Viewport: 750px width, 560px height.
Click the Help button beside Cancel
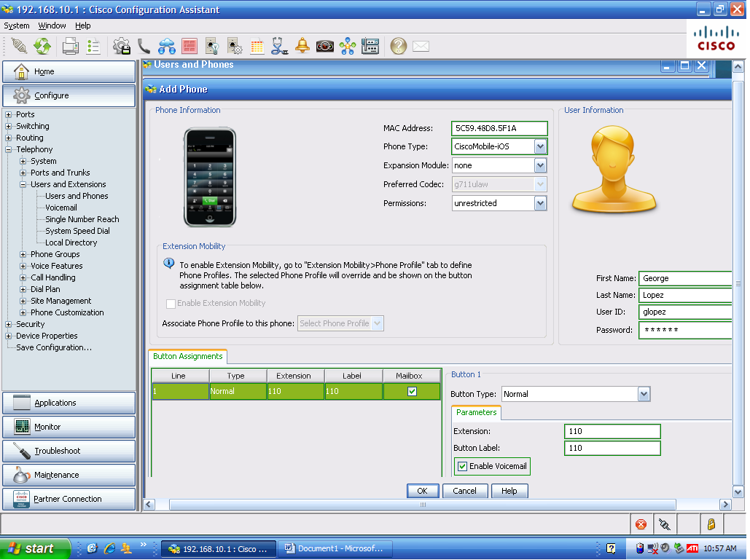(509, 492)
